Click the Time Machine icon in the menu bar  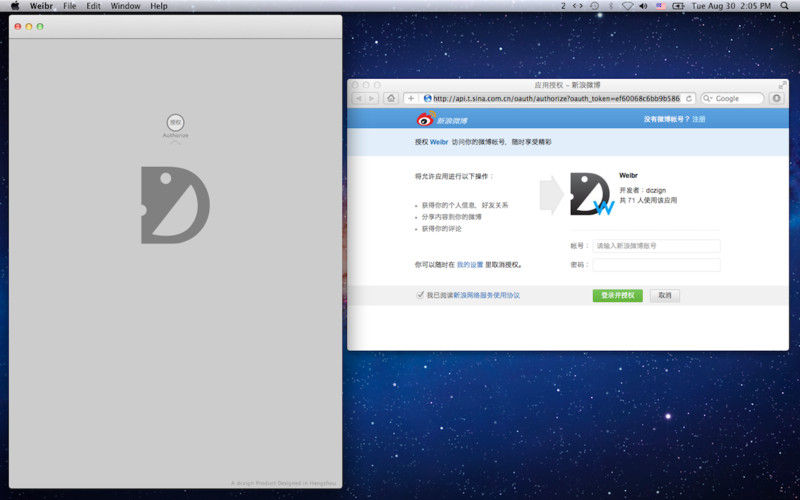[x=594, y=6]
